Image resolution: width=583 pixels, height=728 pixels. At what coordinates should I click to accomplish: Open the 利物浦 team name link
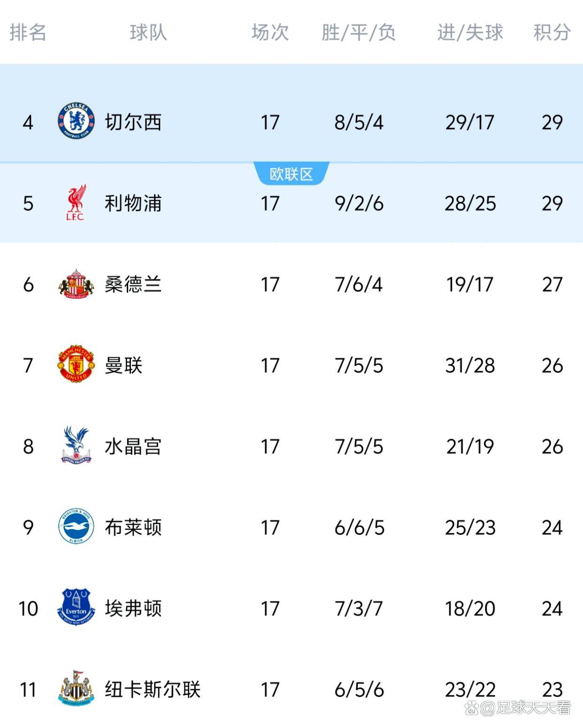133,203
